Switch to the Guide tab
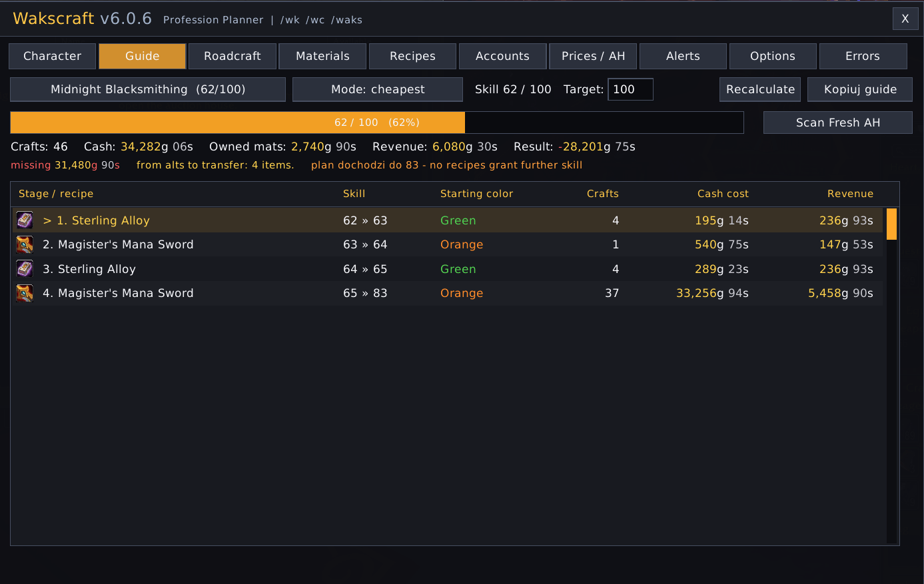The height and width of the screenshot is (584, 924). pyautogui.click(x=143, y=56)
